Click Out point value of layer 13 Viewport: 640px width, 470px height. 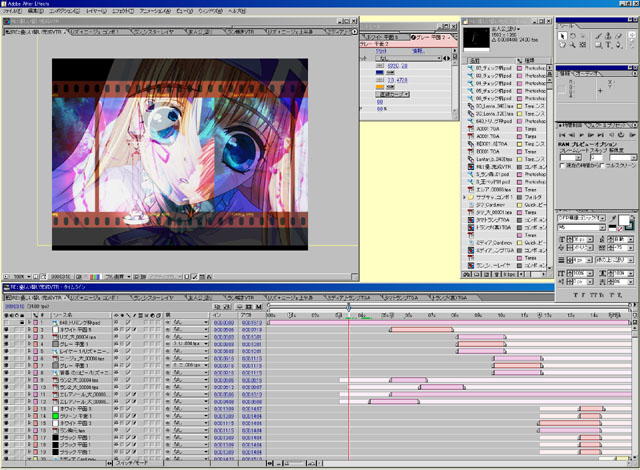point(251,408)
